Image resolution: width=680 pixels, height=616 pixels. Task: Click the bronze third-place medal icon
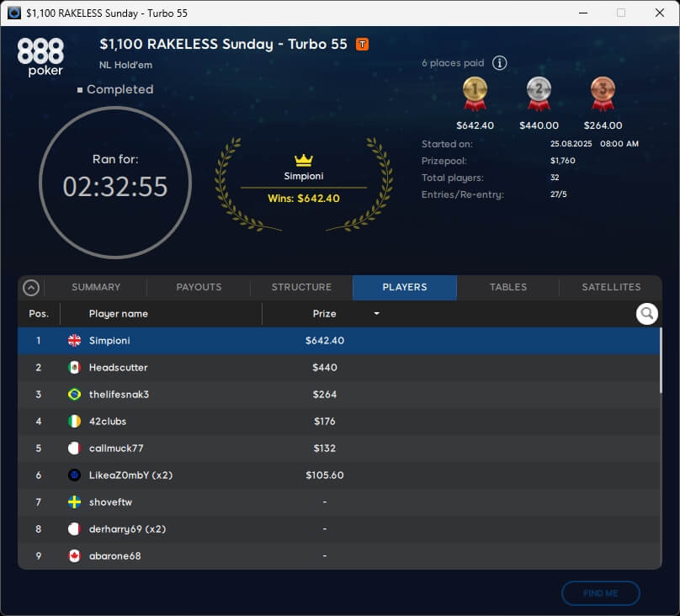tap(603, 93)
